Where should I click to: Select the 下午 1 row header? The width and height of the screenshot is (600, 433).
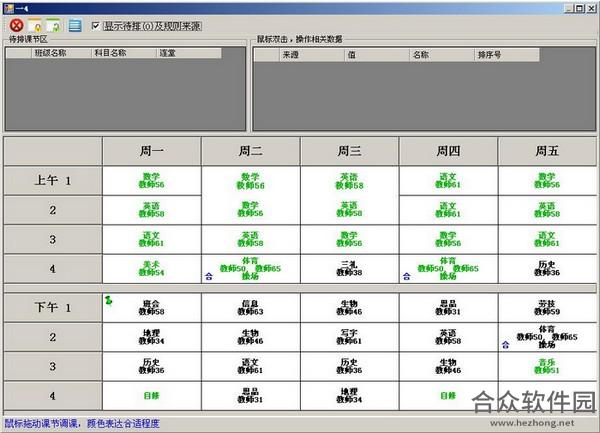point(53,308)
